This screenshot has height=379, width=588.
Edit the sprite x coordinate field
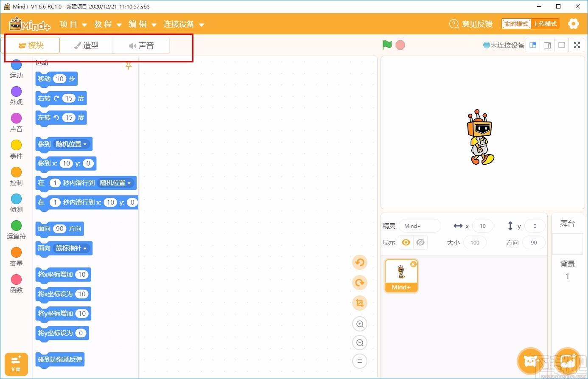click(x=483, y=226)
